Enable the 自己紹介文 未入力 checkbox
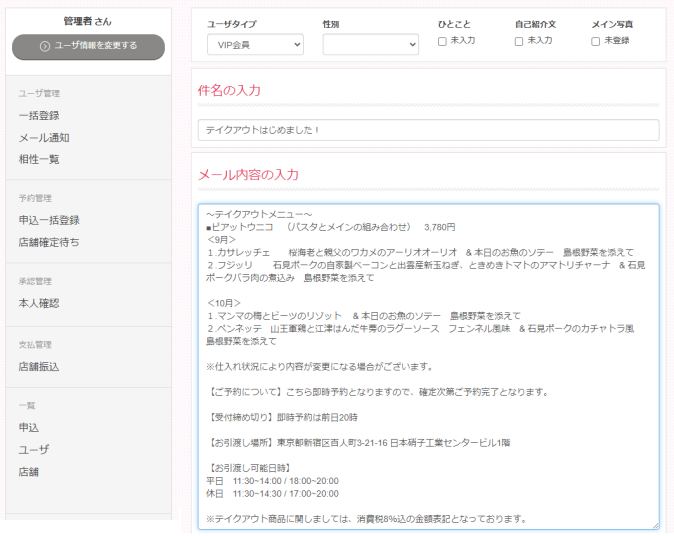The height and width of the screenshot is (536, 674). (x=519, y=41)
